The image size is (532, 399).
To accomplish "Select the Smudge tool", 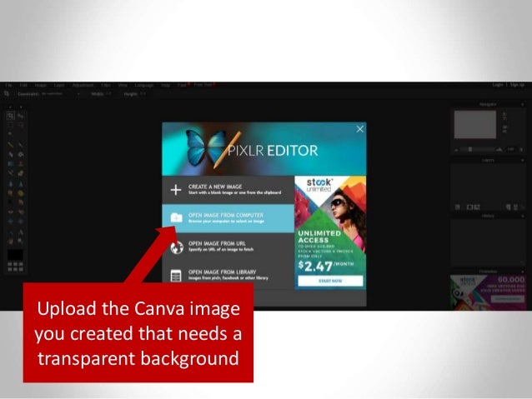I will coord(11,193).
